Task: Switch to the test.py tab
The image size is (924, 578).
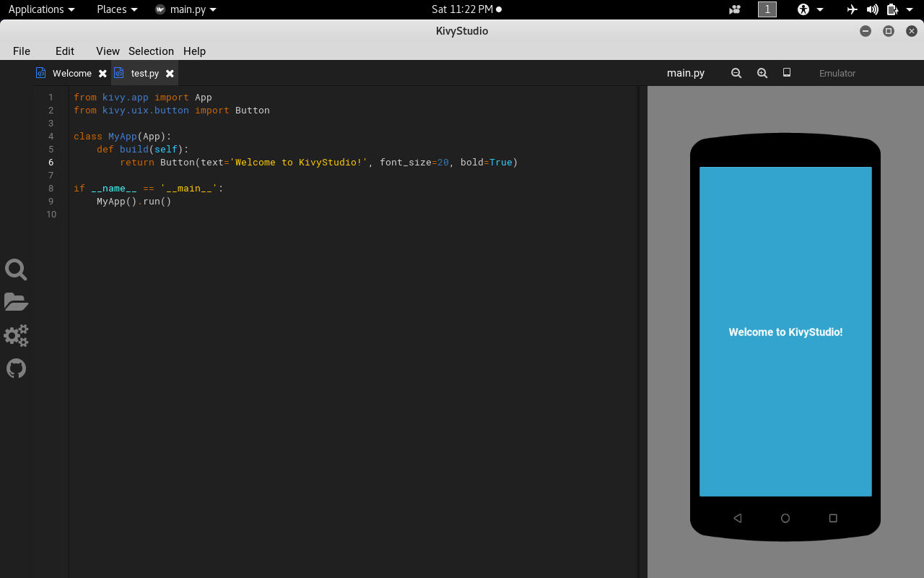Action: 145,74
